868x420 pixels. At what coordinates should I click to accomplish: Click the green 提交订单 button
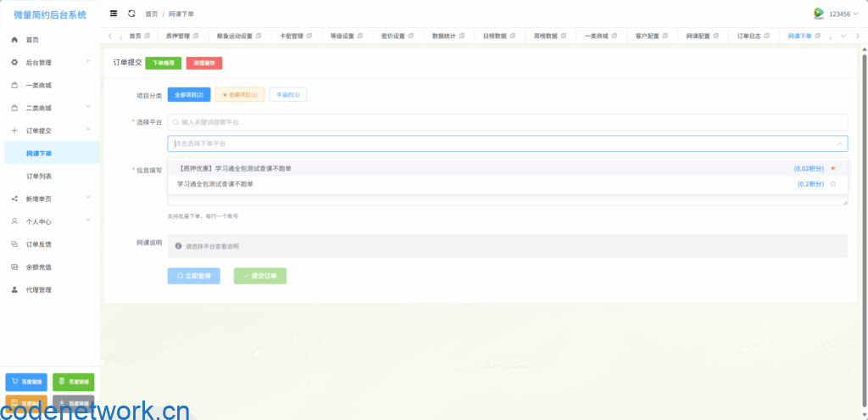pyautogui.click(x=260, y=276)
